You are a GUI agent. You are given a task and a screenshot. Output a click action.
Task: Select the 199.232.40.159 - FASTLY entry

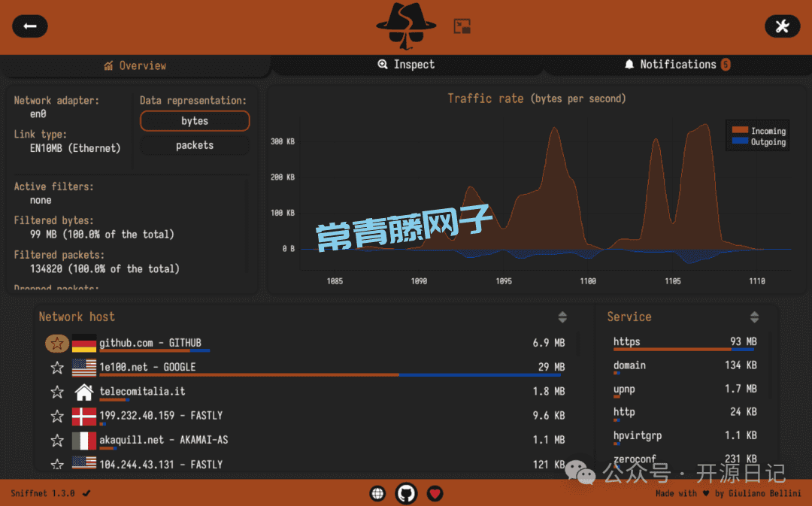(x=161, y=416)
